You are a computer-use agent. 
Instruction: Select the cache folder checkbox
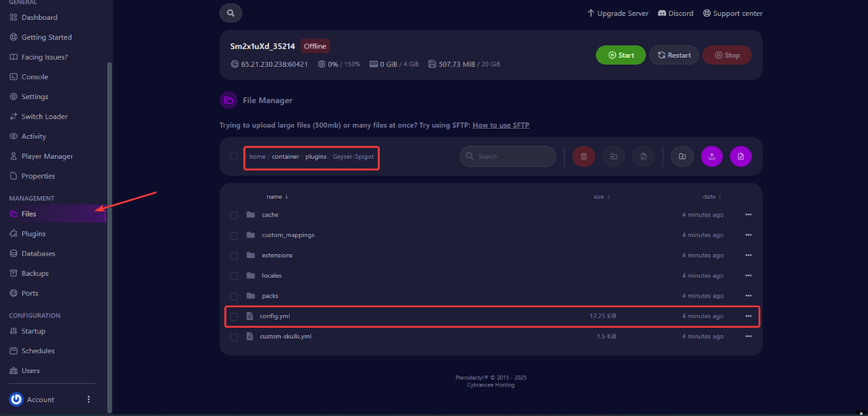point(234,215)
